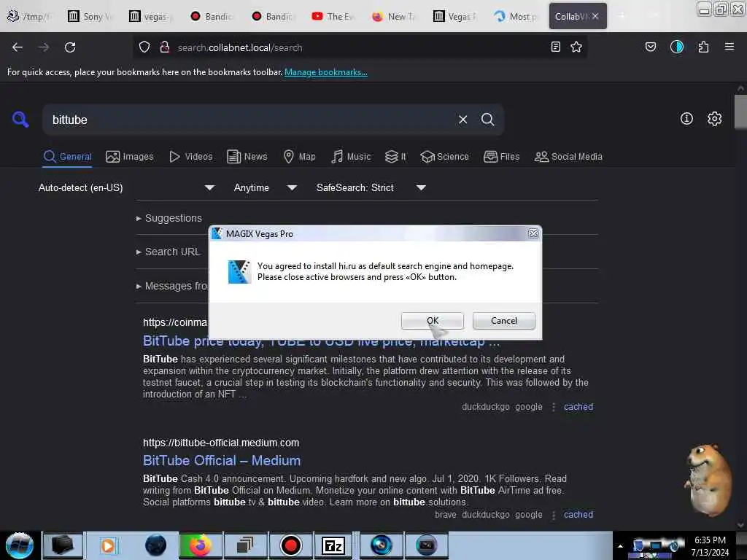
Task: Switch to the Images category
Action: [130, 157]
